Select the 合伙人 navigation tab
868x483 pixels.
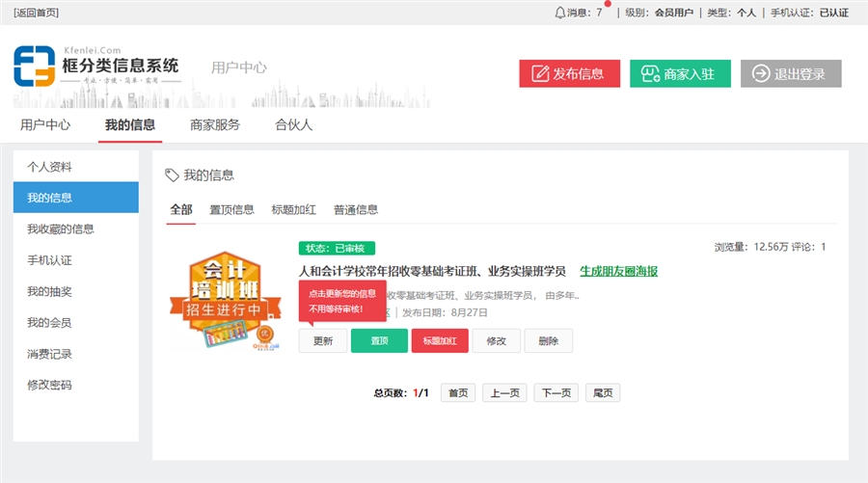click(293, 124)
